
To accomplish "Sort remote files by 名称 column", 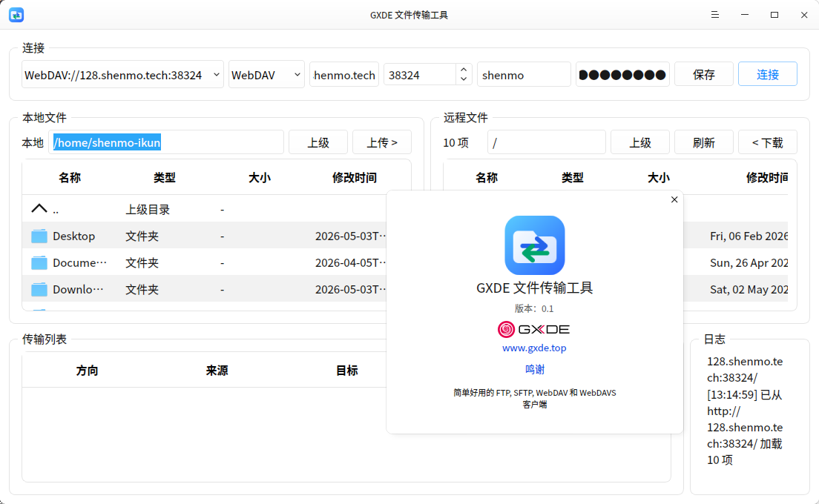I will click(487, 177).
